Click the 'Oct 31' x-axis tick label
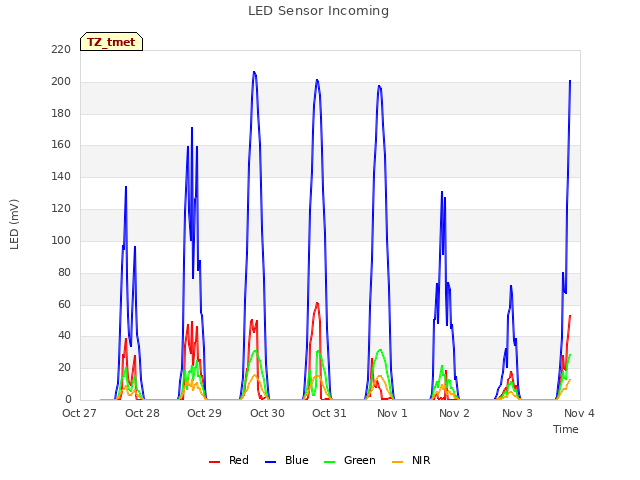640x480 pixels. coord(329,413)
